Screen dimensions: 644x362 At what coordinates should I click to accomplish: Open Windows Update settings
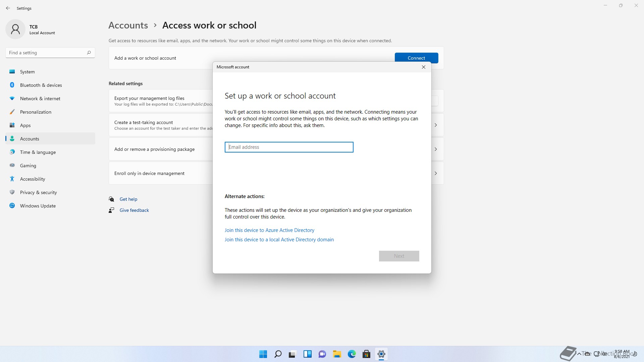50,205
